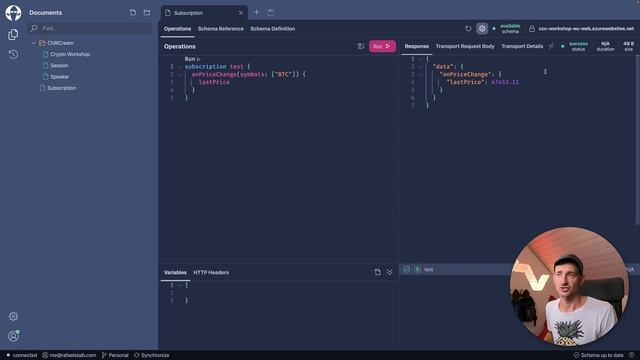Focus the Find search field
Screen dimensions: 640x360
tap(90, 28)
